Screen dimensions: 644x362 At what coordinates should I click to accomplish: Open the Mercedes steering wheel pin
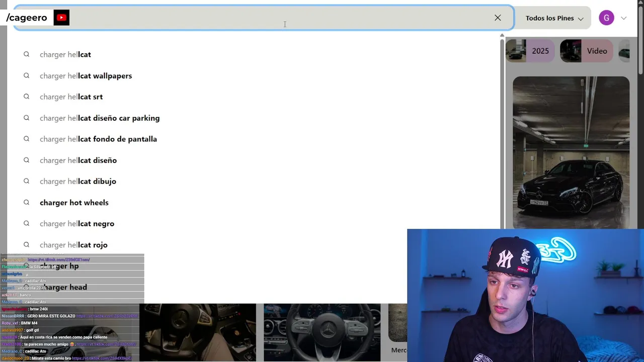(322, 332)
